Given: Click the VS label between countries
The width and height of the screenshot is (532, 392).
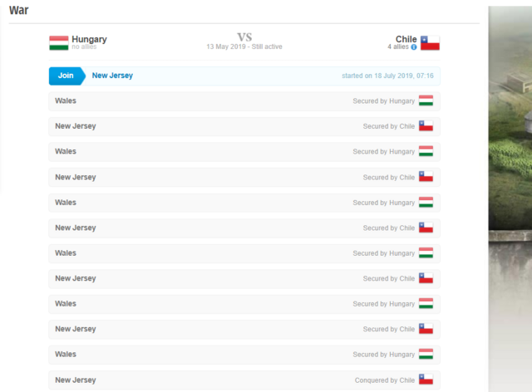Looking at the screenshot, I should [244, 37].
